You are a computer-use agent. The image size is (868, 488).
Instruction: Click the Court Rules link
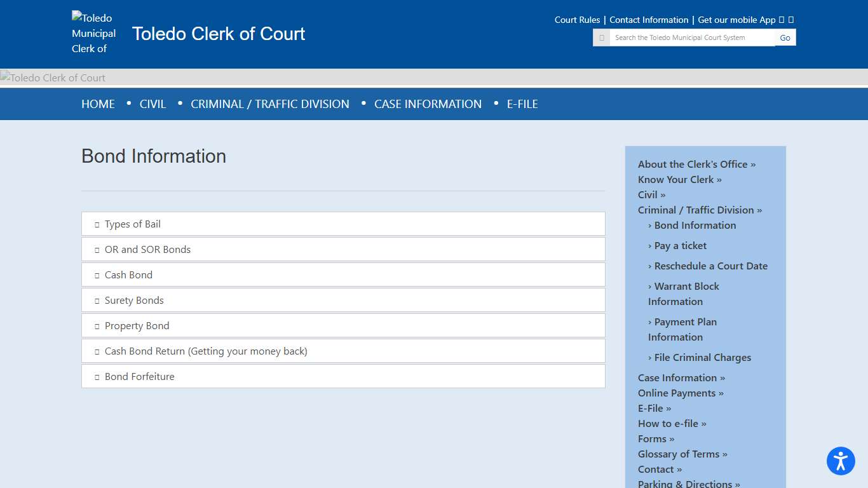(577, 20)
